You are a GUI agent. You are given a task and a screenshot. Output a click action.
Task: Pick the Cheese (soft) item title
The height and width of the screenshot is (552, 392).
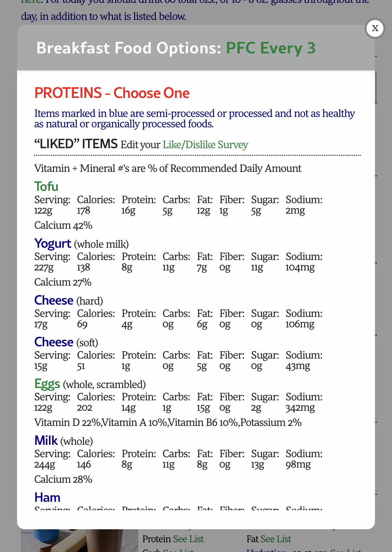54,342
